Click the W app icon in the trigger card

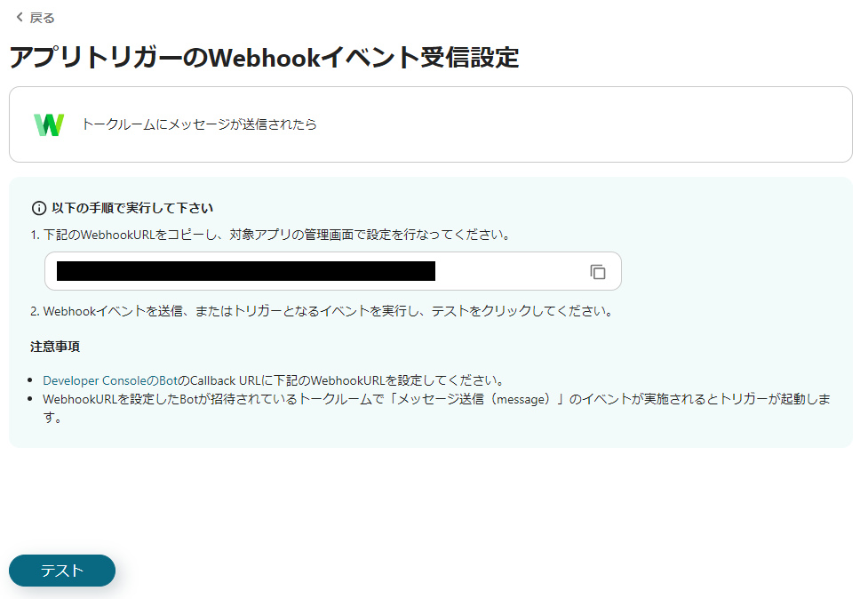50,124
